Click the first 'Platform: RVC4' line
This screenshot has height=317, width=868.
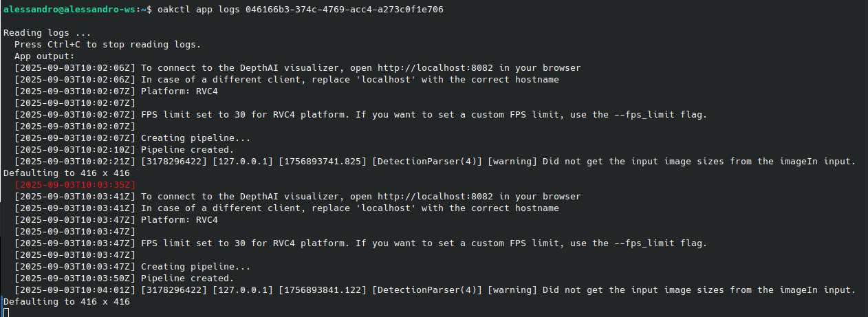(x=116, y=91)
